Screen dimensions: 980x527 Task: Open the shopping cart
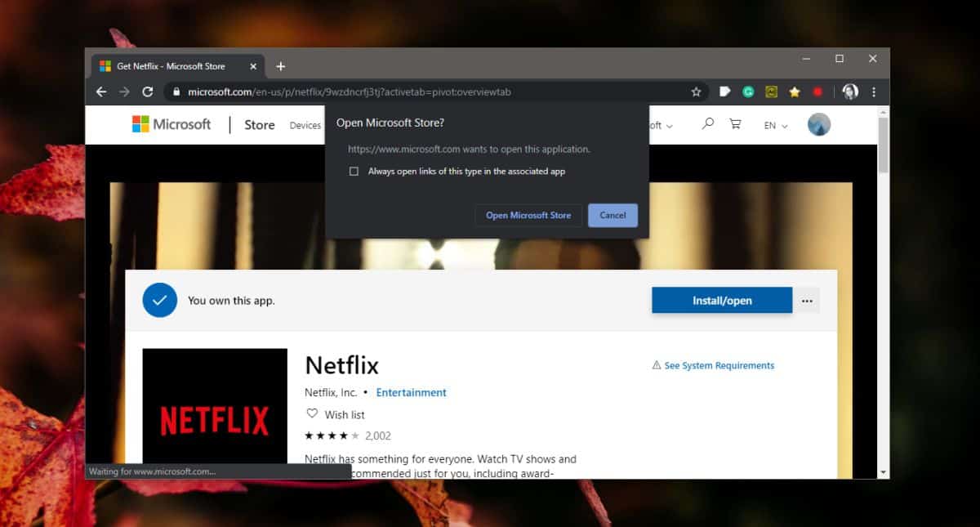click(x=735, y=124)
